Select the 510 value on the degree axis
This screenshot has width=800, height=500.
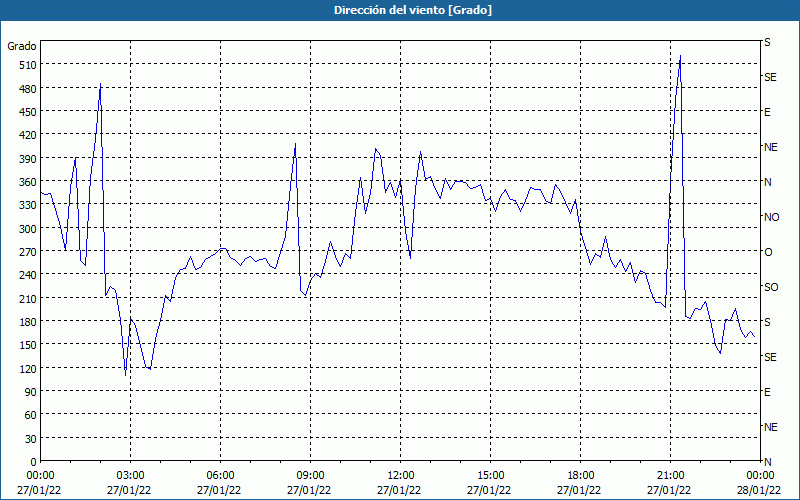click(28, 65)
